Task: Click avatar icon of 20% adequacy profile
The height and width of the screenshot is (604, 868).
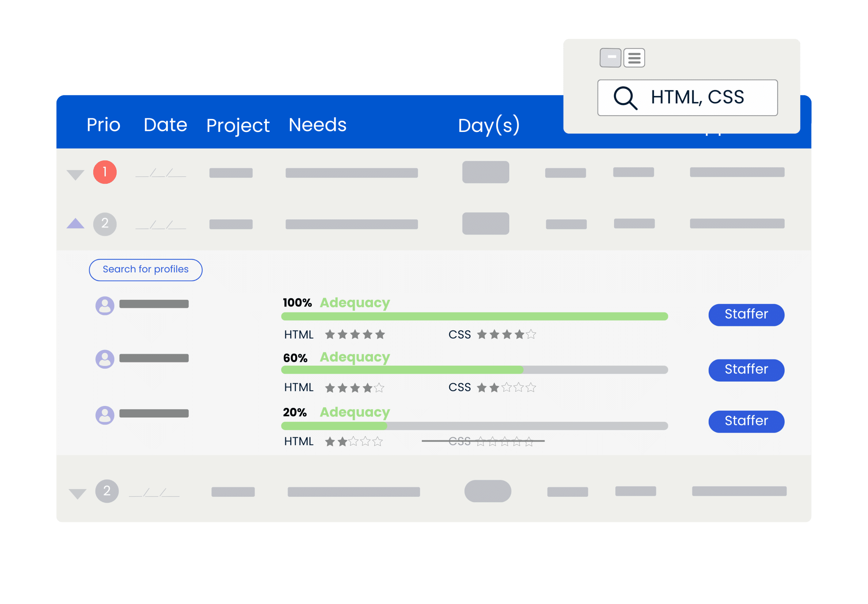Action: (105, 415)
